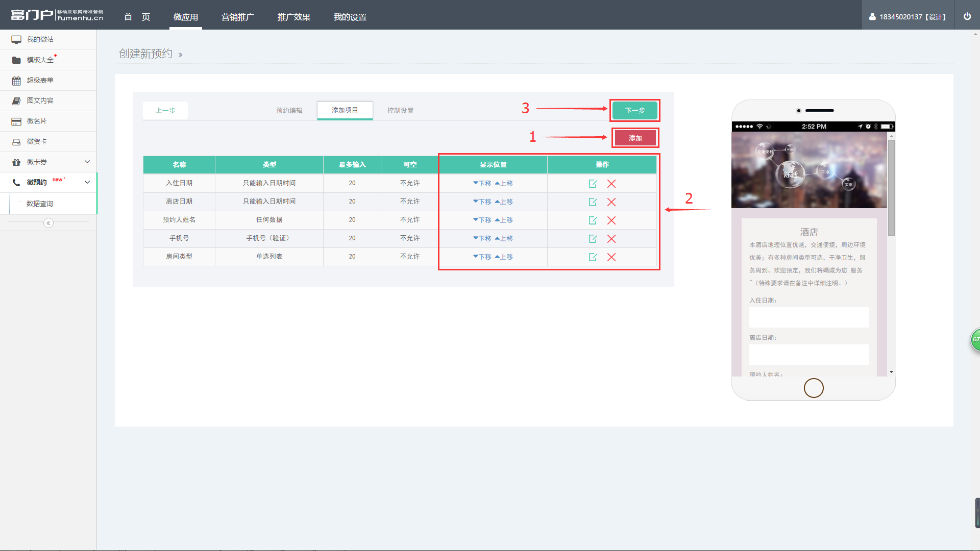Edit the 房间类型 row
Screen dimensions: 980x551
(x=593, y=257)
